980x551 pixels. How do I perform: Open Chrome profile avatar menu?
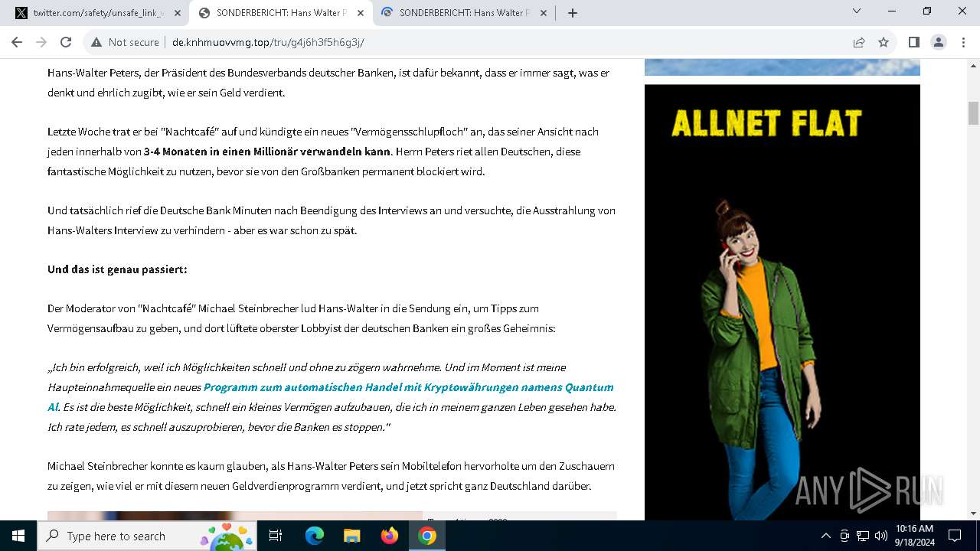(x=939, y=42)
